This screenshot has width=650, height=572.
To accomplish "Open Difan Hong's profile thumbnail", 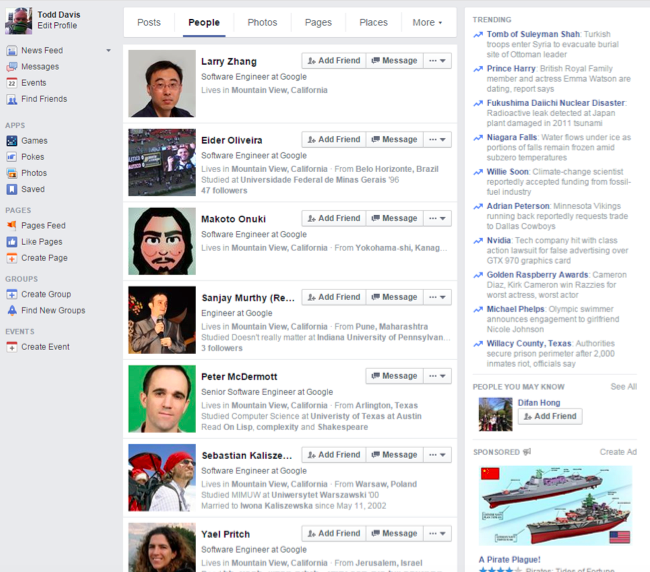I will tap(495, 414).
